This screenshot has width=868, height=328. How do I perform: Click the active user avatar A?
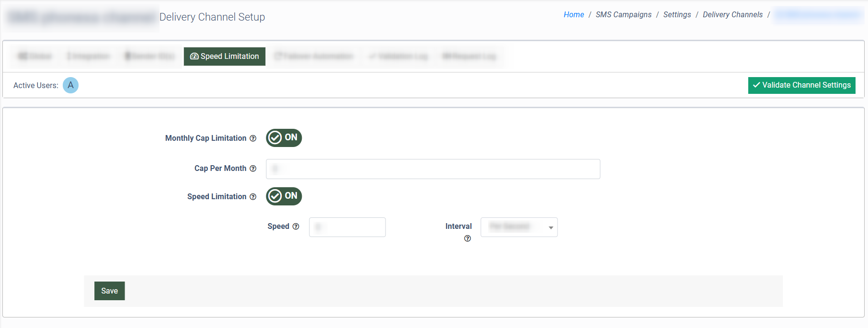tap(70, 85)
